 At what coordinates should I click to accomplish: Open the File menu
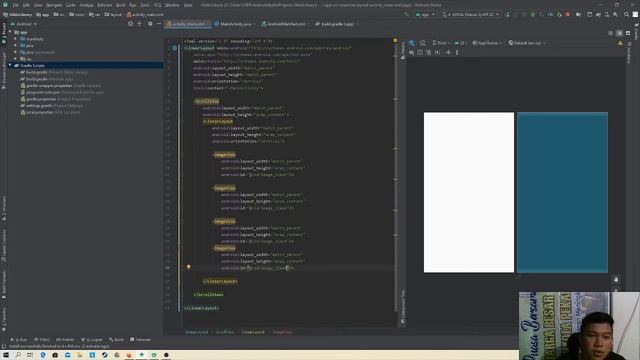(x=16, y=5)
